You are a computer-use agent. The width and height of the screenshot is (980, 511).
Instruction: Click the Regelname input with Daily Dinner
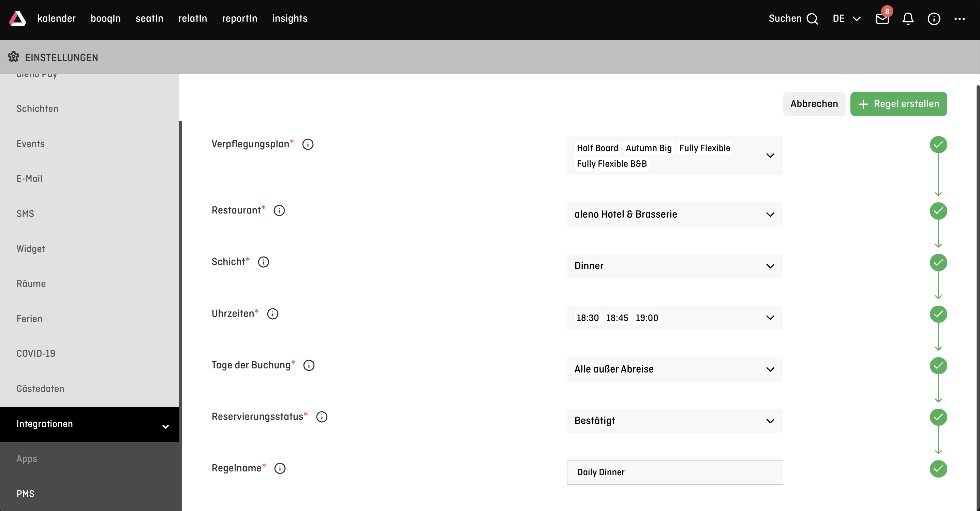pos(675,472)
